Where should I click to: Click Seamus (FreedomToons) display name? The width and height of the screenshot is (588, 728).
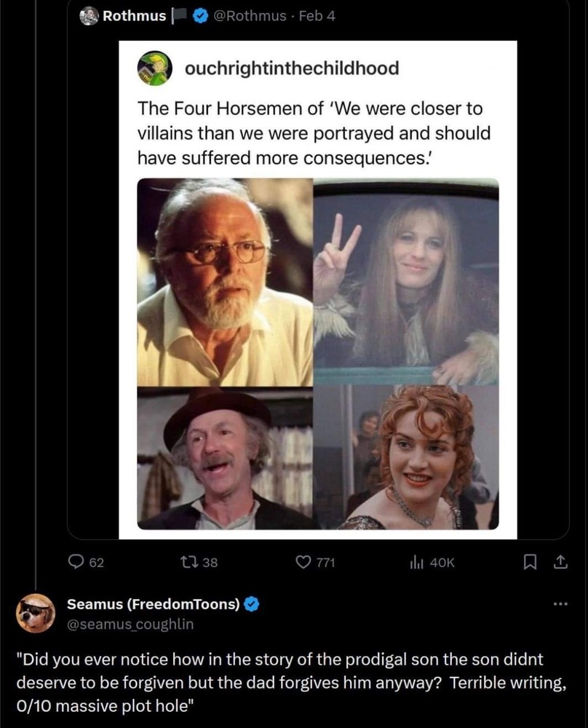click(154, 604)
